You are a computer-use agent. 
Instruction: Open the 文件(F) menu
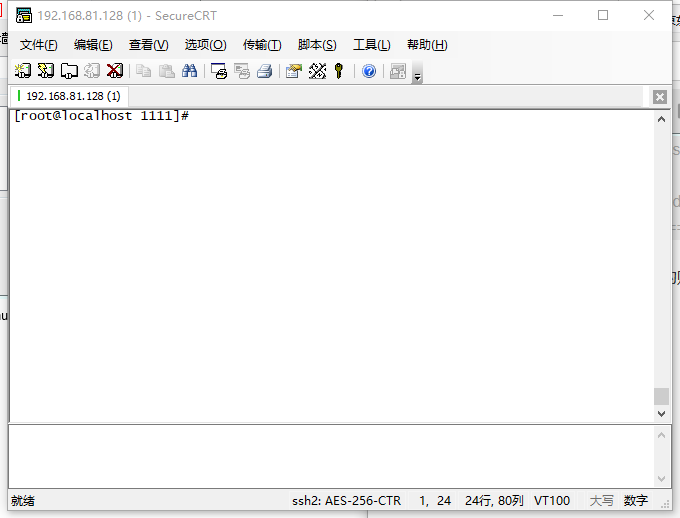point(39,45)
